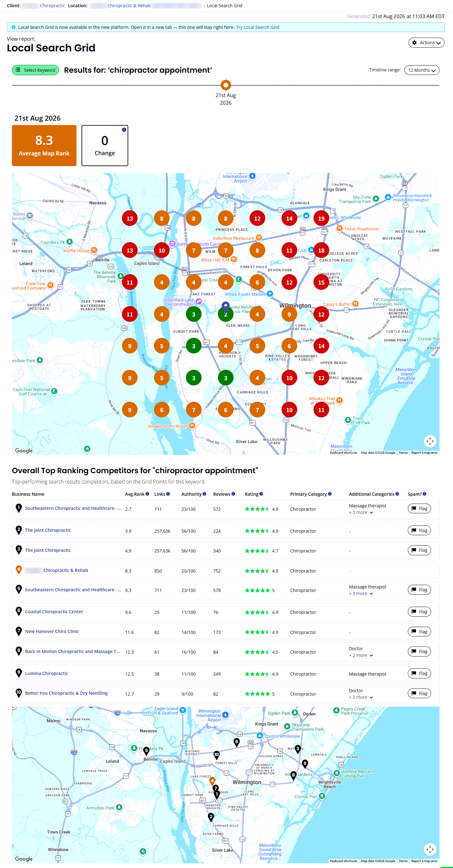Viewport: 453px width, 868px height.
Task: Open Back In Motion Chiropractic and Massage link
Action: pyautogui.click(x=72, y=651)
